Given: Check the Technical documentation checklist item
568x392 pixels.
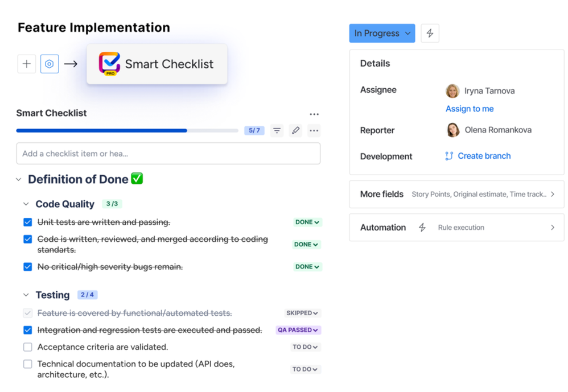Looking at the screenshot, I should [x=27, y=364].
